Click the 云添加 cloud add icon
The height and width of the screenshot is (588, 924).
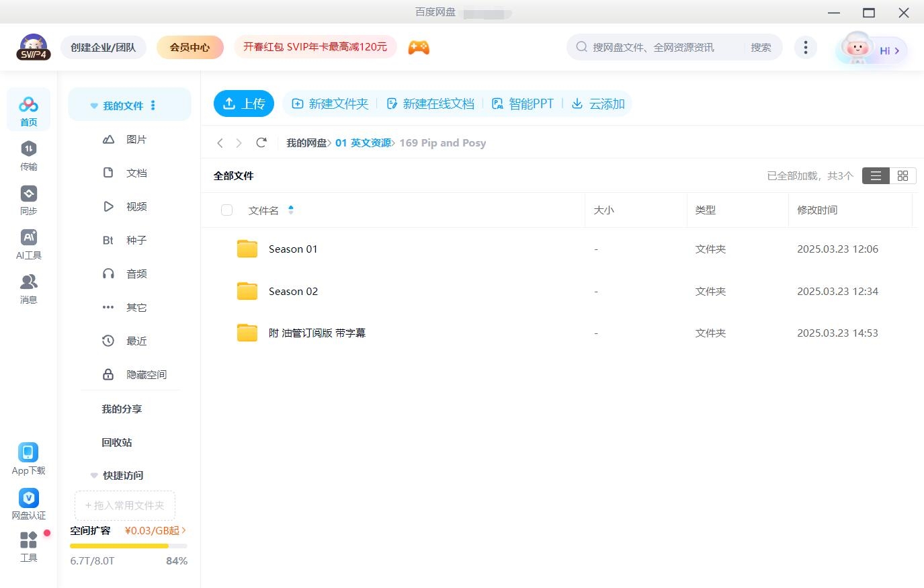[x=577, y=103]
